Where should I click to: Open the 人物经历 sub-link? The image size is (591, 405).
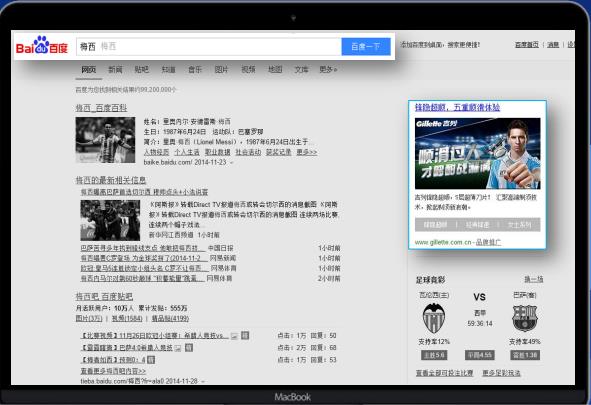click(156, 152)
